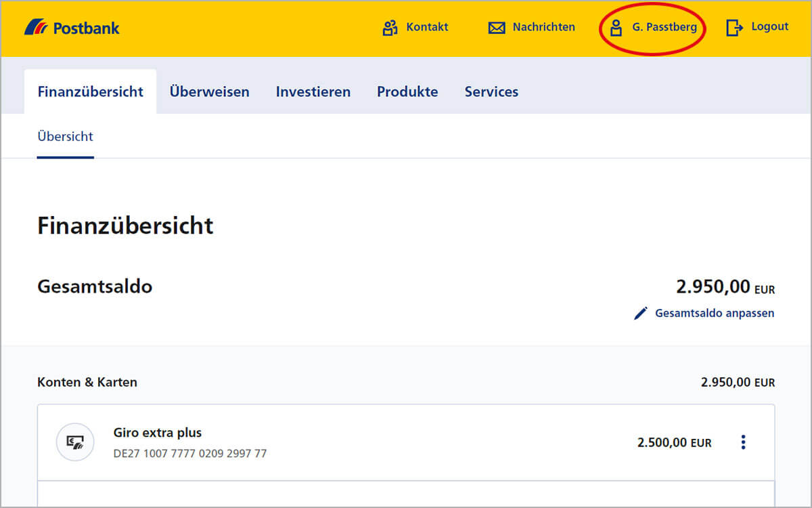Click the Nachrichten envelope icon

pos(497,28)
